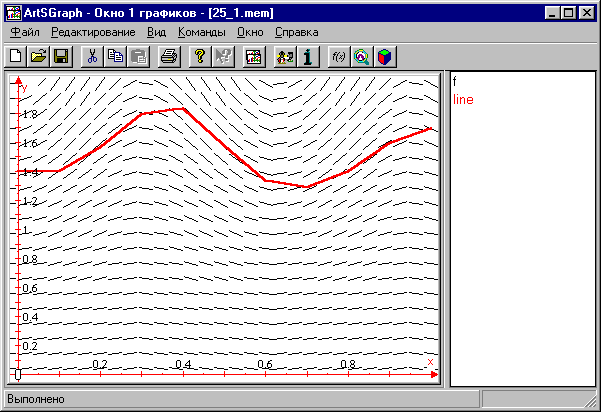This screenshot has height=412, width=601.
Task: Open the Команды menu
Action: tap(201, 32)
